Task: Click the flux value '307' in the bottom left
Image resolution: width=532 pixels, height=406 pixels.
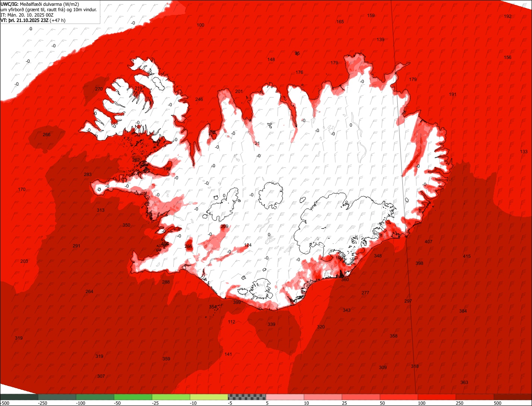Action: (x=101, y=377)
